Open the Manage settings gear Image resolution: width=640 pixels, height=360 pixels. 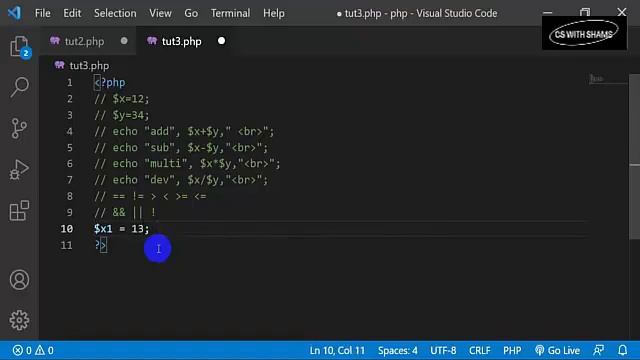(x=19, y=320)
